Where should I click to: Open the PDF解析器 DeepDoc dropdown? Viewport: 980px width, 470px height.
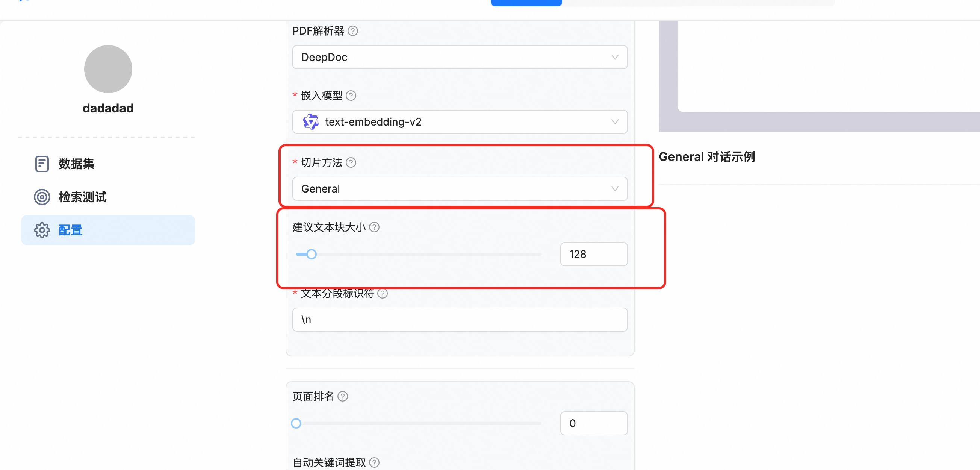(x=460, y=57)
